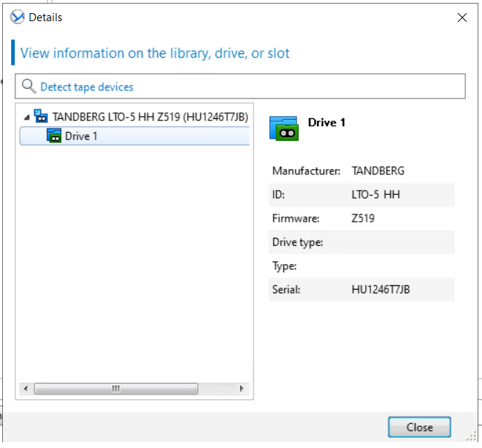Click the Drive type label
Viewport: 482px width, 448px height.
(x=297, y=242)
